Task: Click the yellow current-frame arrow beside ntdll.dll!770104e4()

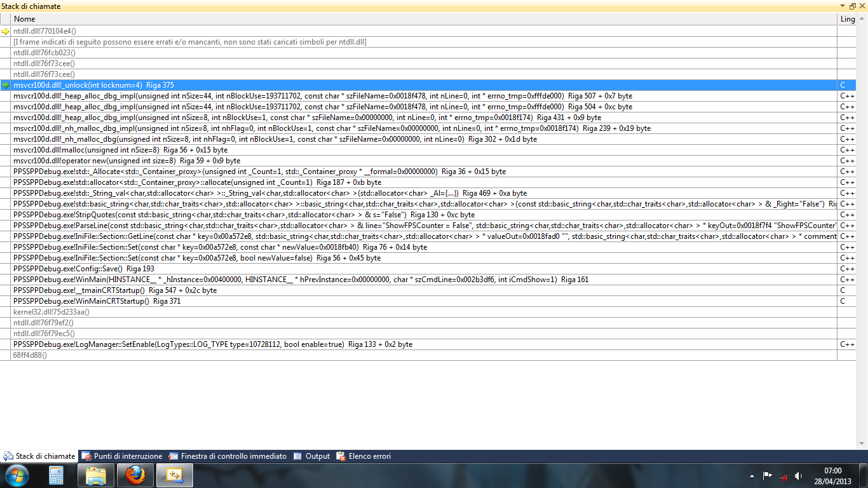Action: tap(6, 31)
